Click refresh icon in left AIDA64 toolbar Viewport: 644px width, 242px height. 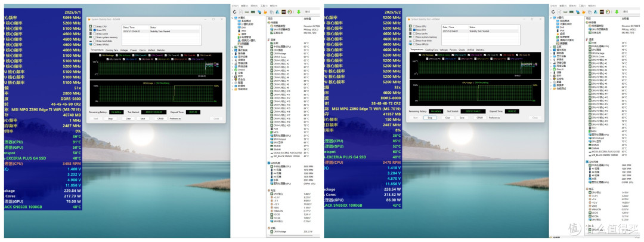point(234,12)
